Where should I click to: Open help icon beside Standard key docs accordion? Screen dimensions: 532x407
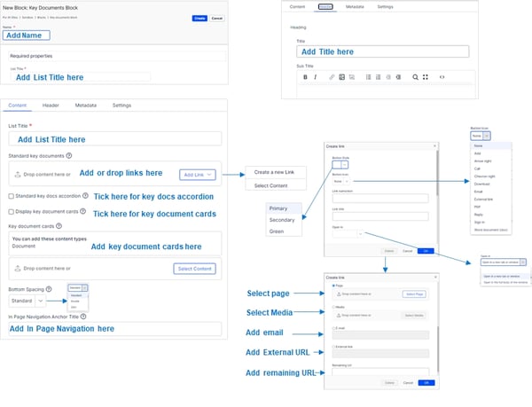tap(85, 196)
